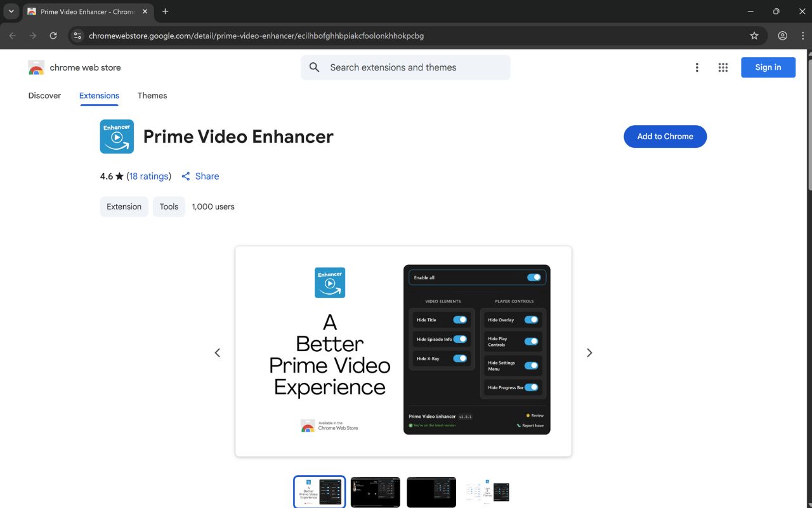Click the Report Issue icon in preview
This screenshot has height=508, width=812.
pos(519,425)
